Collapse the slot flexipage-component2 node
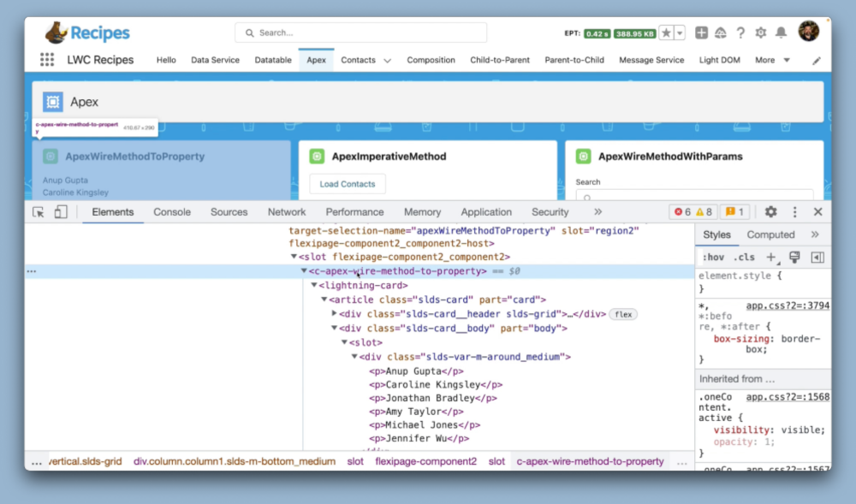Screen dimensions: 856x504 tap(294, 257)
